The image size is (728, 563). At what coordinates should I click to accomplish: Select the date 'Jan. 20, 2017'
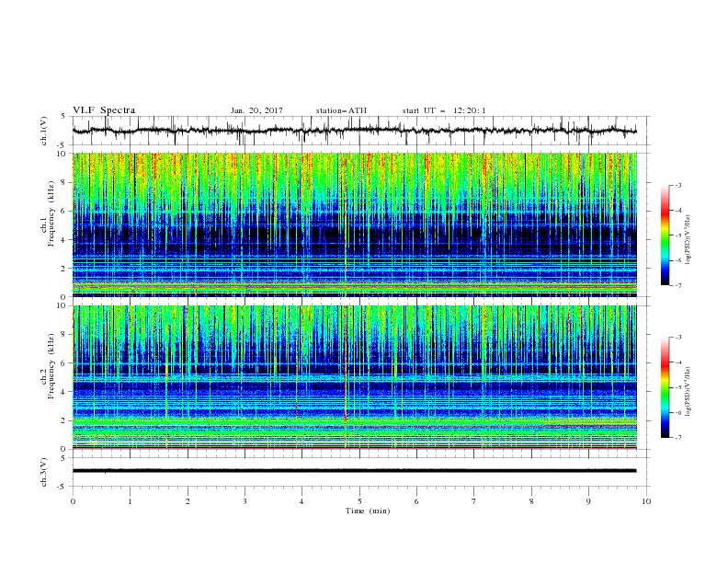click(x=256, y=110)
